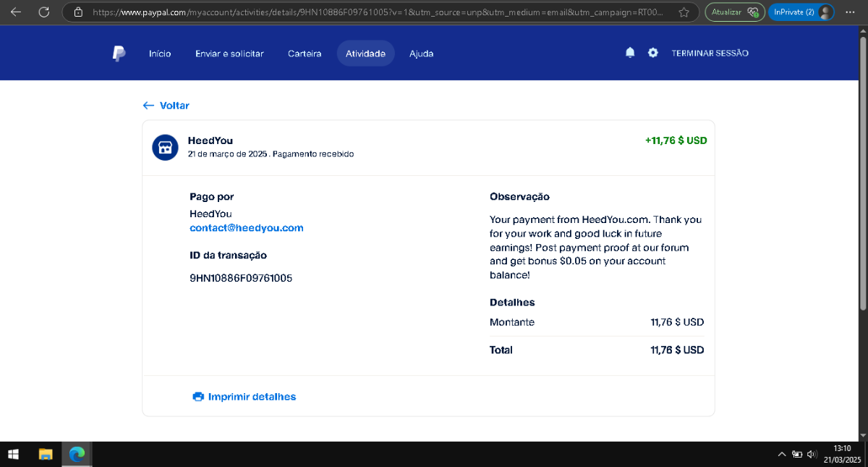Click the page vertical scrollbar
868x467 pixels.
(x=861, y=174)
